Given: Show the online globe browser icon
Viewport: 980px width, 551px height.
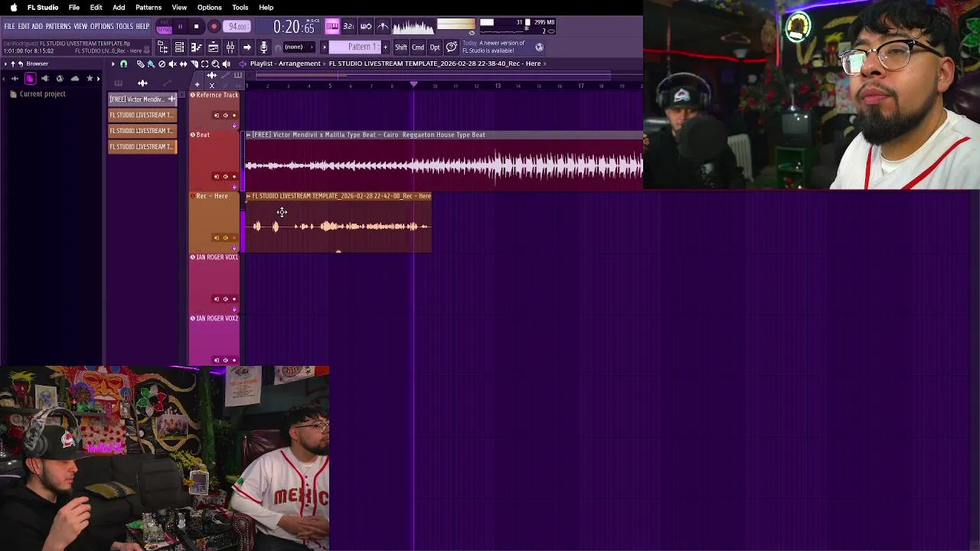Looking at the screenshot, I should pyautogui.click(x=60, y=78).
